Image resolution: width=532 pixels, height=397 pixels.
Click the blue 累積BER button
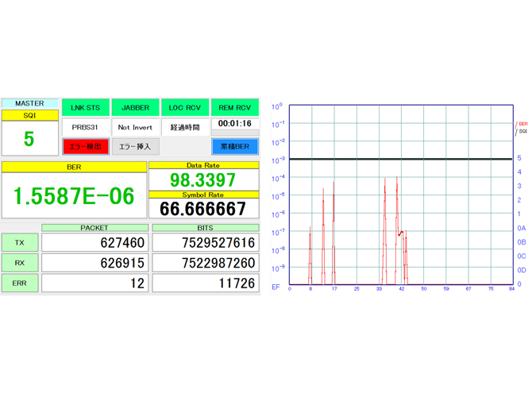coord(235,146)
